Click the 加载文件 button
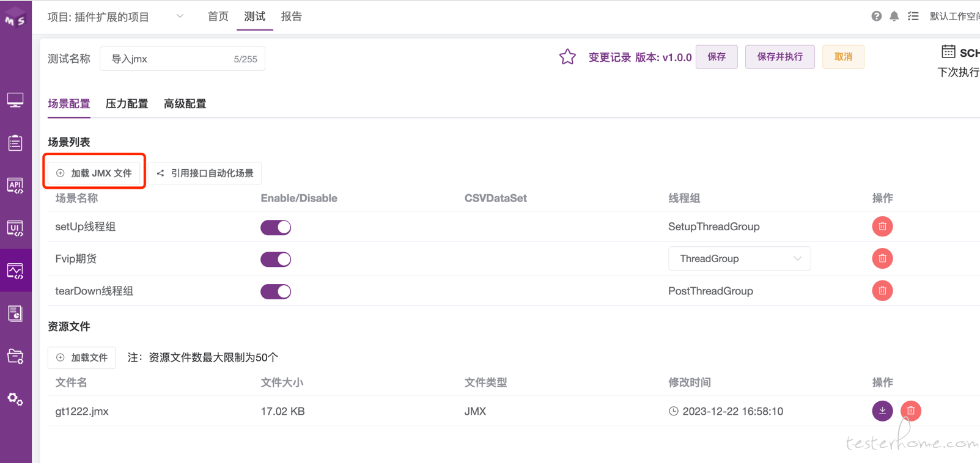The image size is (980, 463). coord(82,357)
